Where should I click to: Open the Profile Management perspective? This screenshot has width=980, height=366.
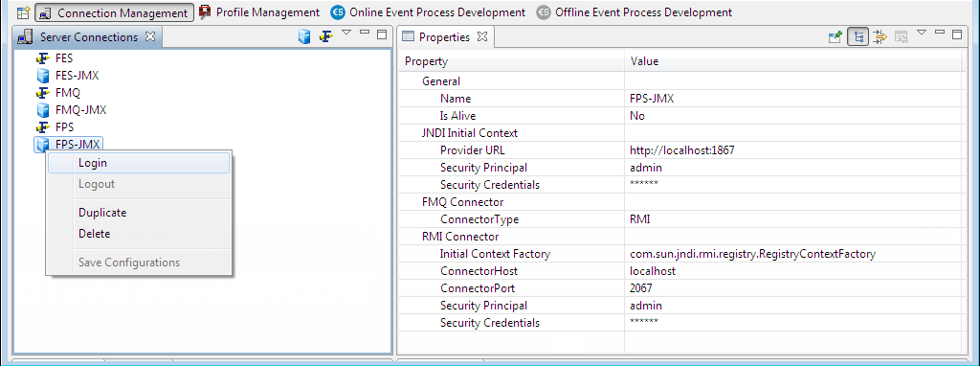tap(258, 11)
